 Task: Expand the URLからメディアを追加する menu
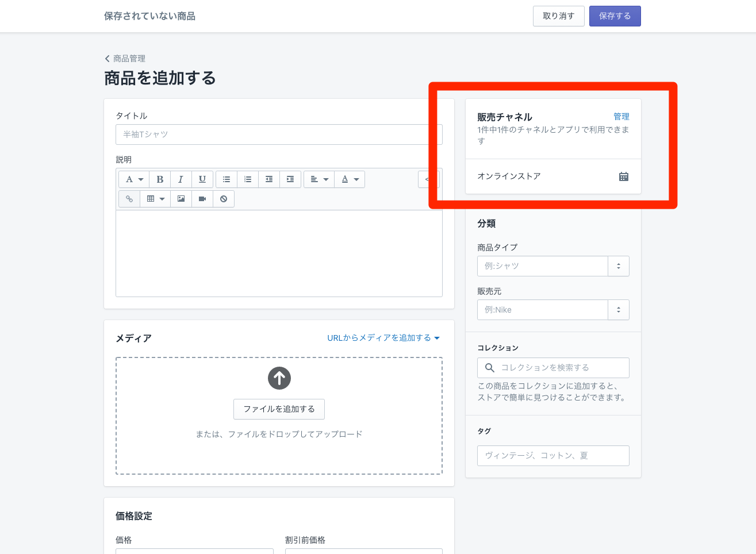(x=383, y=338)
